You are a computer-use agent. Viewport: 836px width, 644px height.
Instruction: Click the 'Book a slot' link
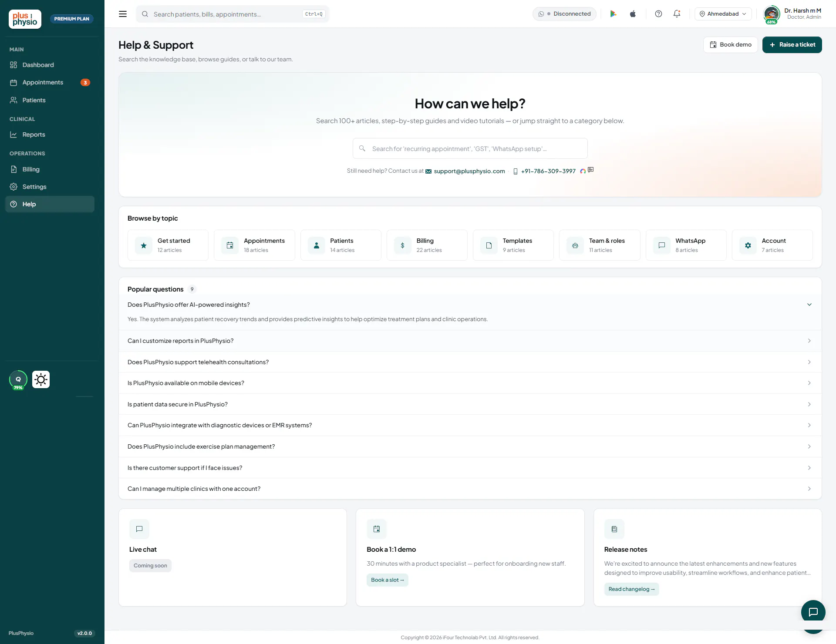388,580
